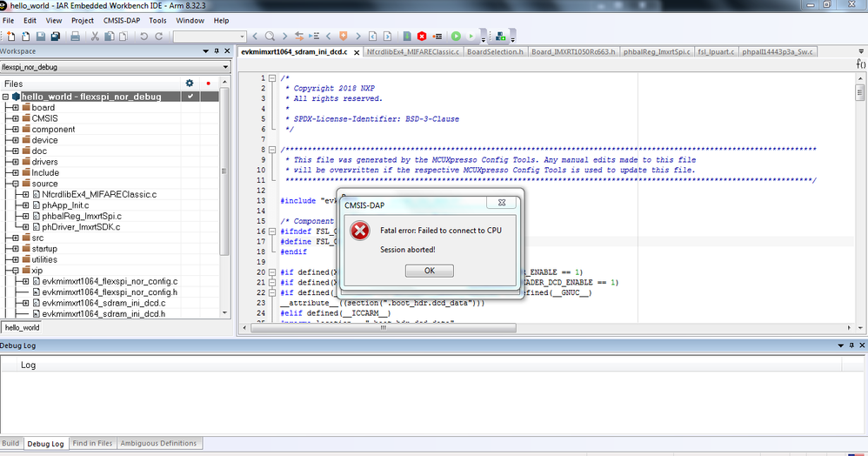Click the Debug without Downloading icon
Image resolution: width=868 pixels, height=456 pixels.
471,36
